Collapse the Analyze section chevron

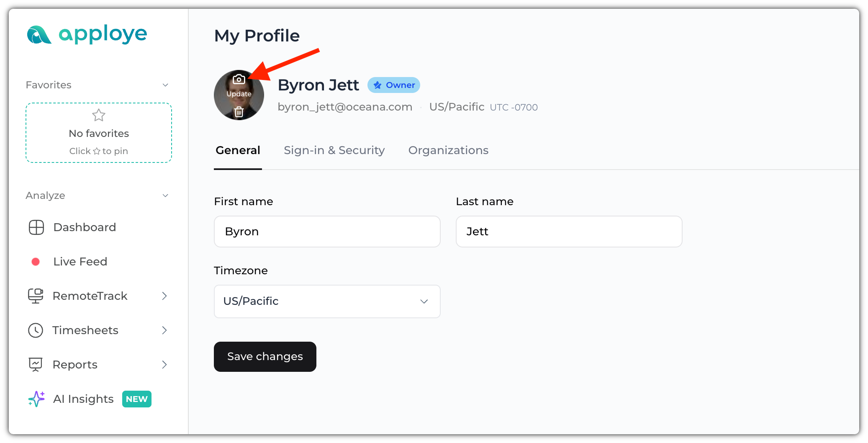165,196
